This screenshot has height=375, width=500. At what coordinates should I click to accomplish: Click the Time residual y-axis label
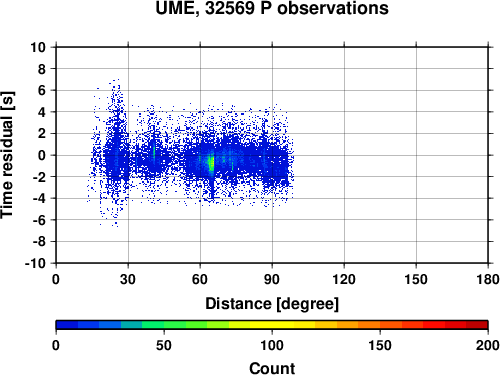(x=7, y=155)
